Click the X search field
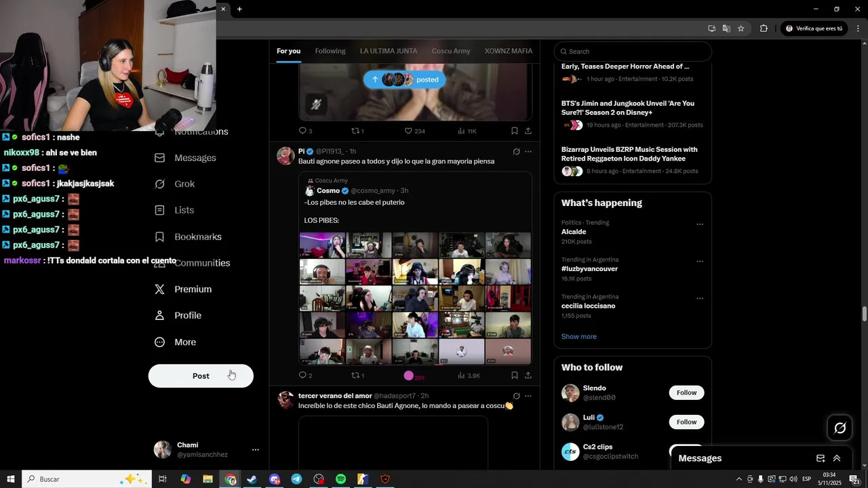The image size is (868, 488). pos(633,52)
